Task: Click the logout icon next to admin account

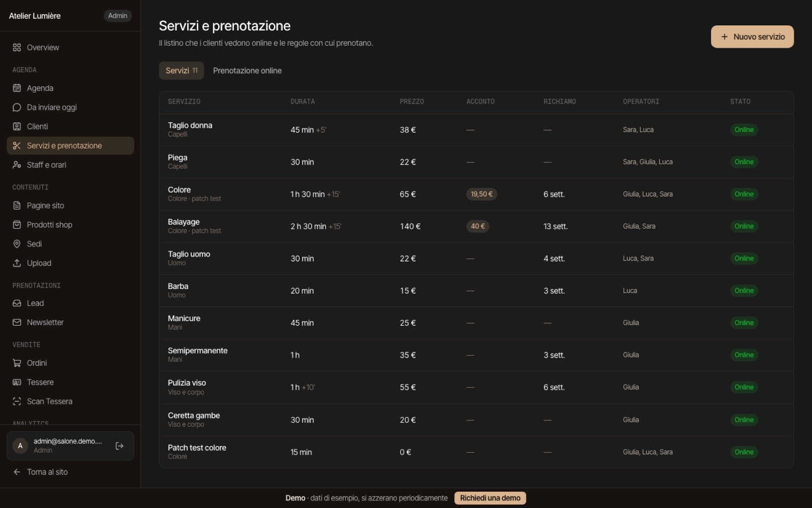Action: tap(120, 446)
